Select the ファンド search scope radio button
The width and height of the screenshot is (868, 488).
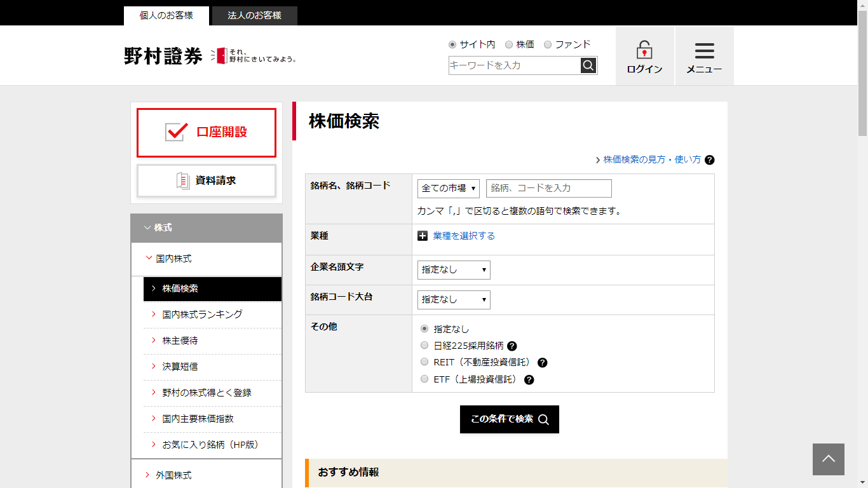click(x=548, y=44)
